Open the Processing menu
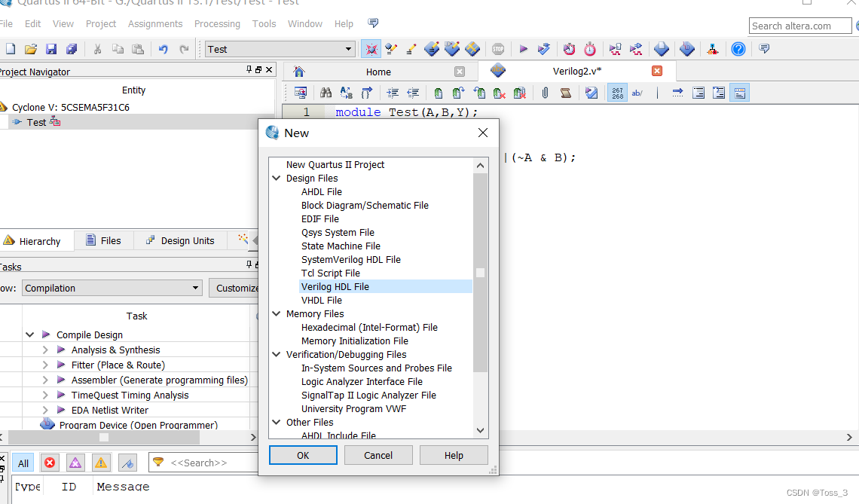 tap(217, 23)
